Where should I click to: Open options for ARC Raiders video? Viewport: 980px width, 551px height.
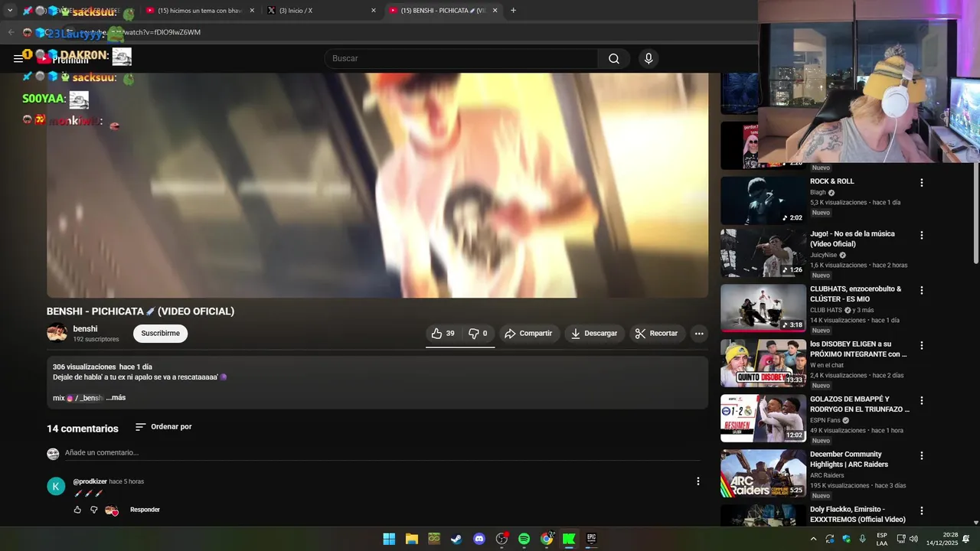pyautogui.click(x=922, y=455)
